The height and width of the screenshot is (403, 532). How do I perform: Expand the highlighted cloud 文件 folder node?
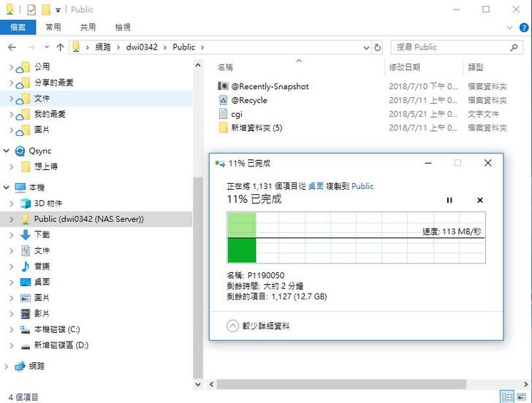[x=11, y=99]
